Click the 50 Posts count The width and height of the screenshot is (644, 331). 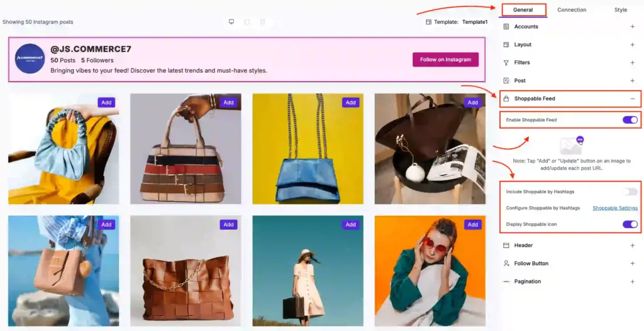coord(63,60)
